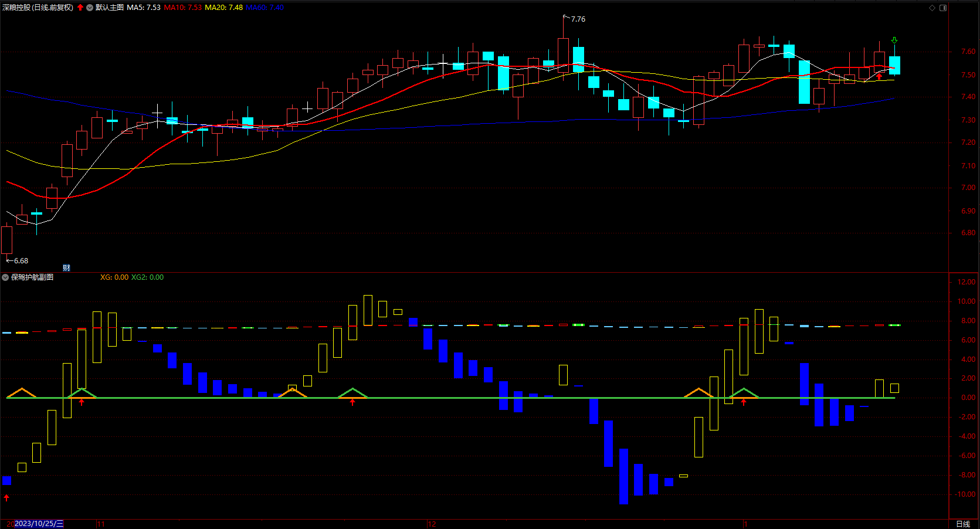
Task: Click the 深粮控股(日线.前复权) stock title
Action: tap(38, 8)
